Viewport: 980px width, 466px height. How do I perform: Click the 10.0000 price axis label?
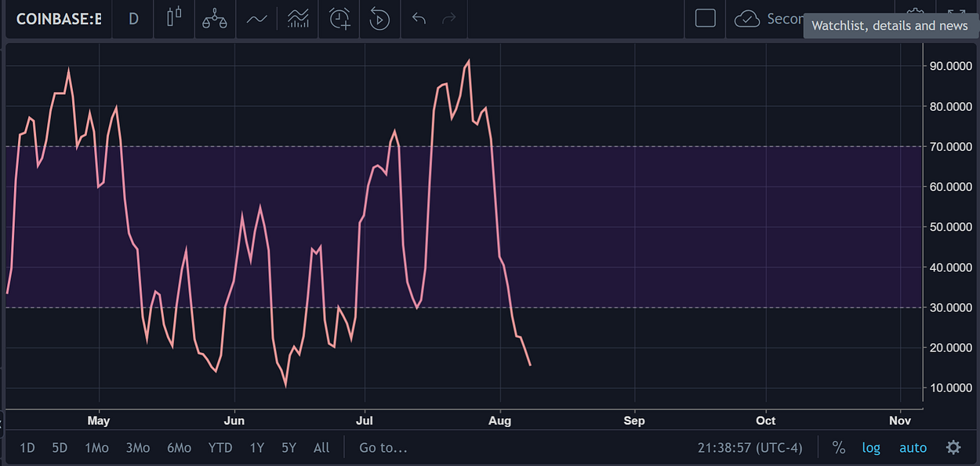[951, 388]
